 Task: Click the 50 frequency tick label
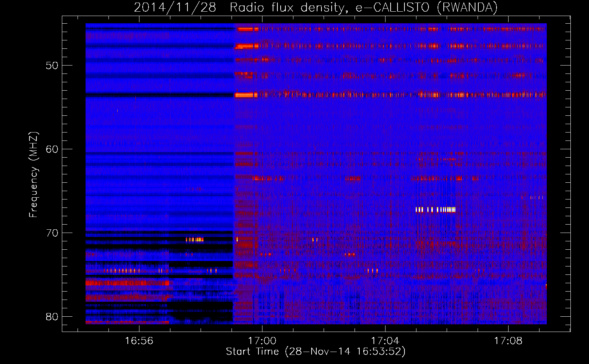click(52, 66)
